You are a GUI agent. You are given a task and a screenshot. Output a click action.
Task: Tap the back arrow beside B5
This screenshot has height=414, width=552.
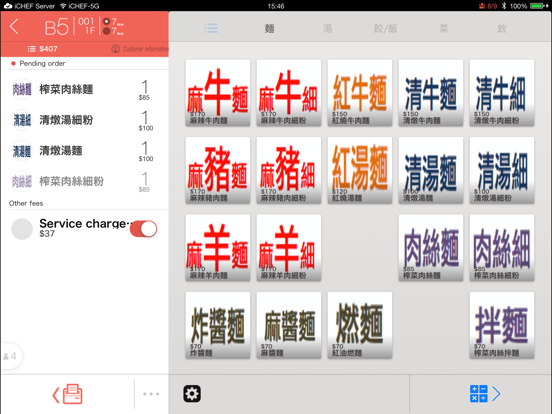point(14,26)
